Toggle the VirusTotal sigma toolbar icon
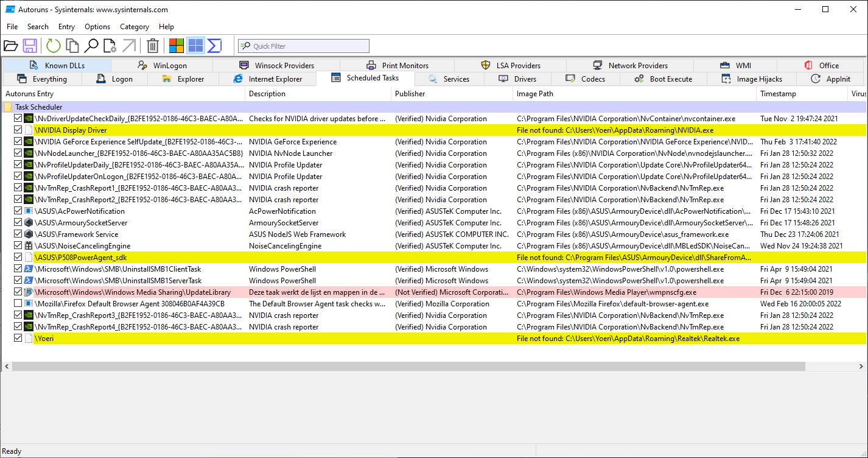Viewport: 868px width, 458px height. click(214, 46)
